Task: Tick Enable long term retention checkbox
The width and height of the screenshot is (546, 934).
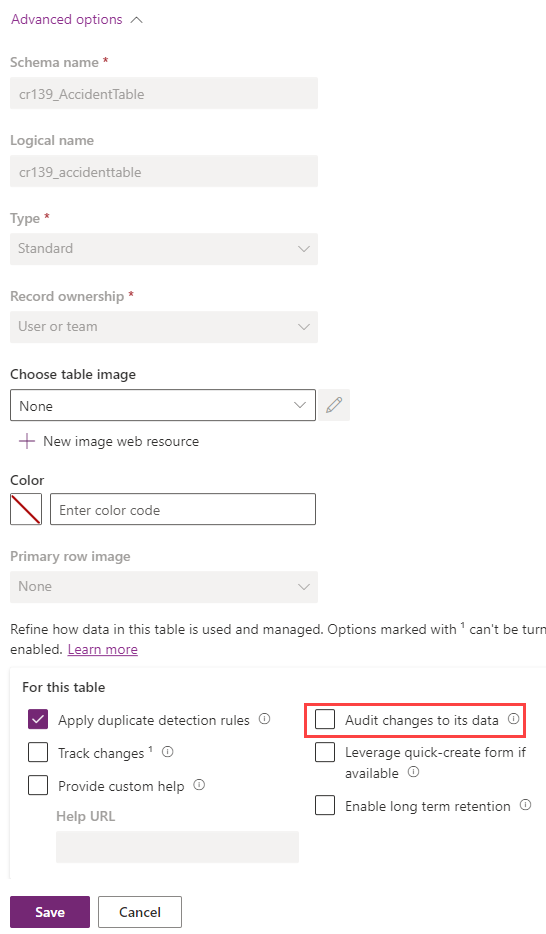Action: 325,805
